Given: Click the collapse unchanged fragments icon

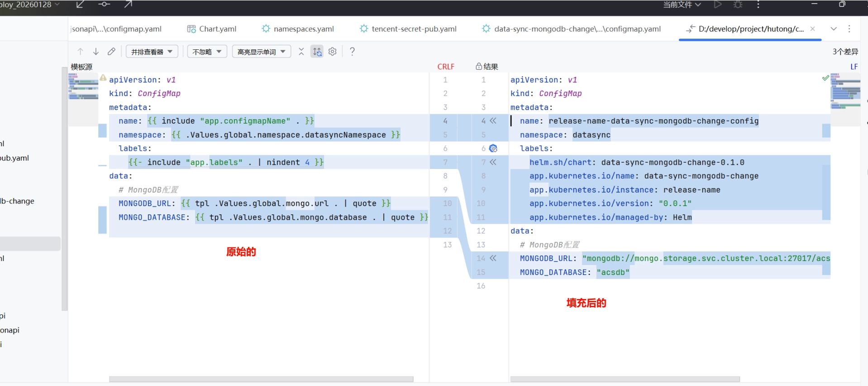Looking at the screenshot, I should (x=301, y=52).
